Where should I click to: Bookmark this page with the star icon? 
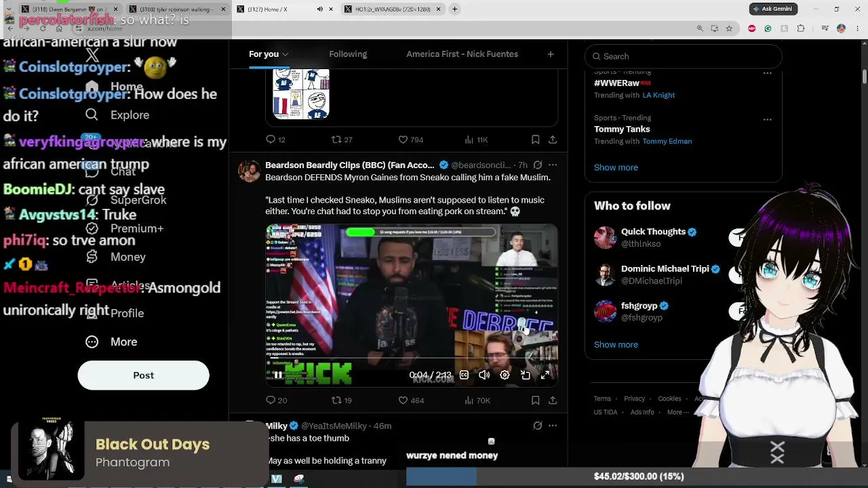point(729,28)
